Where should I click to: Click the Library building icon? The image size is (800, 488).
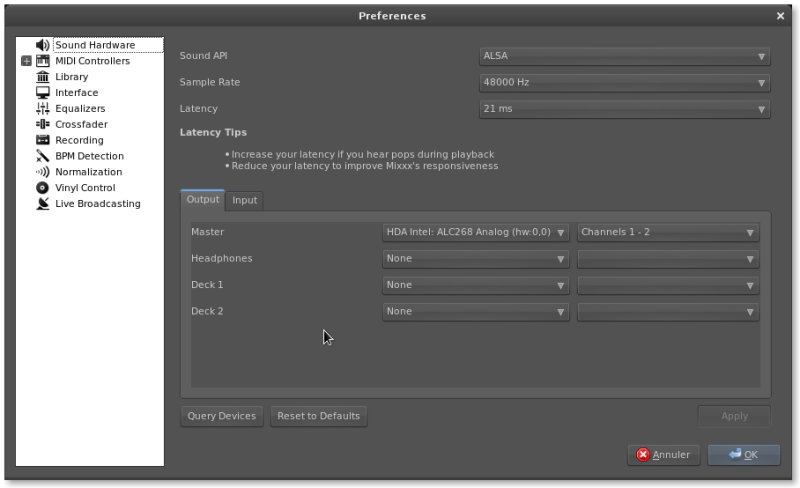(x=43, y=77)
